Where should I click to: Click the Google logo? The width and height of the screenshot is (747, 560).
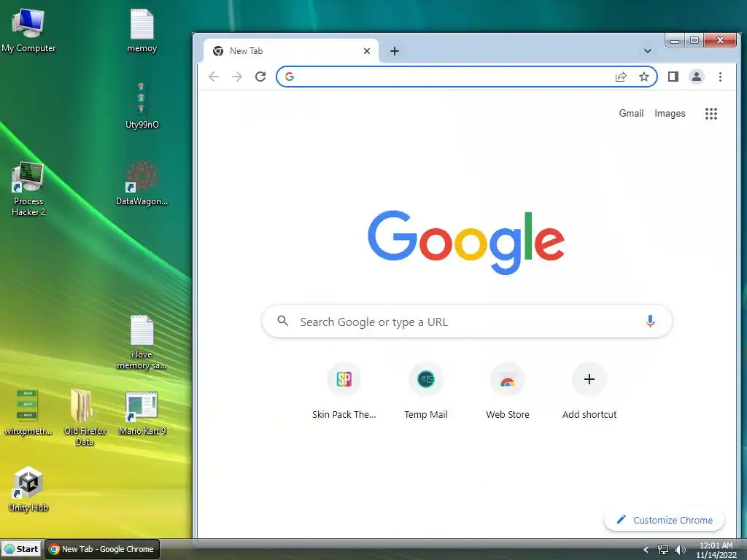click(x=466, y=242)
